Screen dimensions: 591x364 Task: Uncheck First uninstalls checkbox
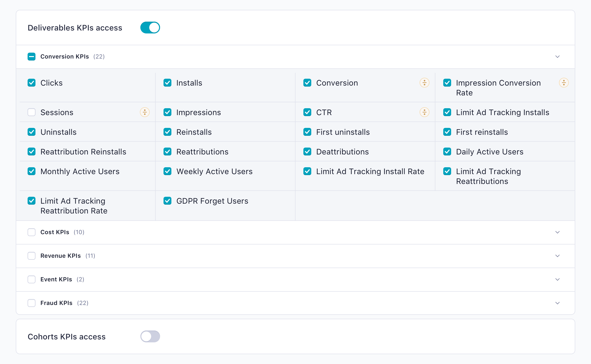pos(307,132)
